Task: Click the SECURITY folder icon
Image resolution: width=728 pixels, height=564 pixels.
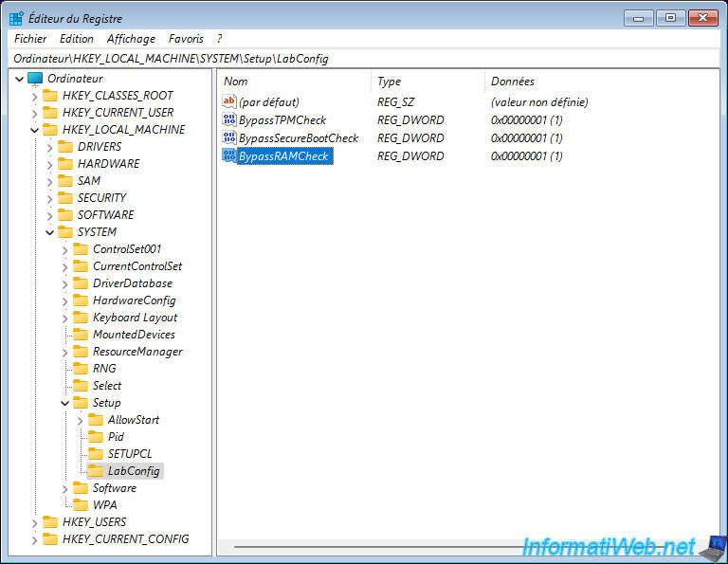Action: tap(65, 198)
